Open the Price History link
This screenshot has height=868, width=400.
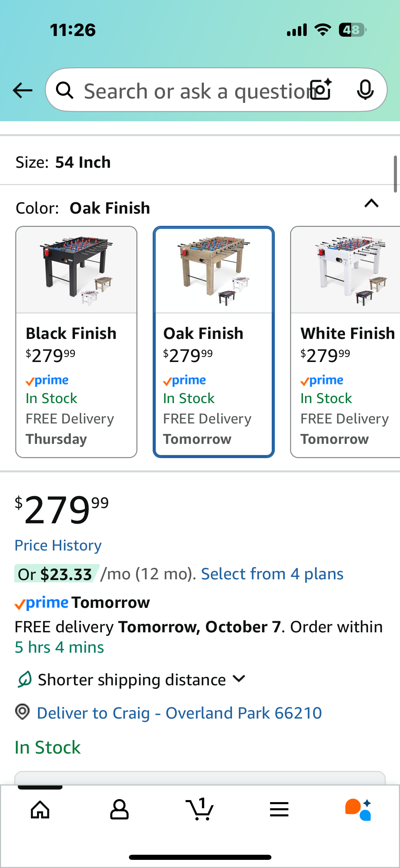[58, 545]
